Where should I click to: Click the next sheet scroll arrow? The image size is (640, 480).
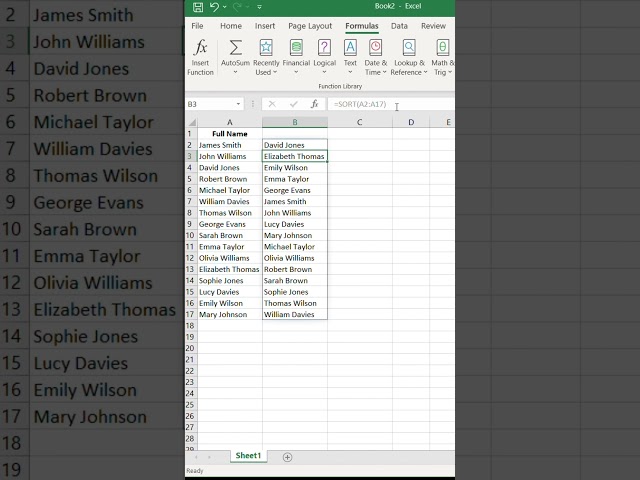[209, 457]
